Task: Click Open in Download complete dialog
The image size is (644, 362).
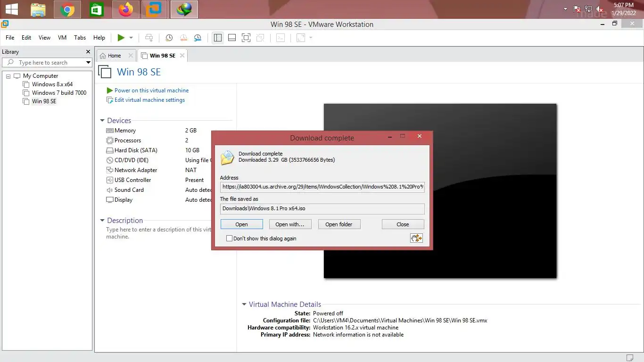Action: pos(241,224)
